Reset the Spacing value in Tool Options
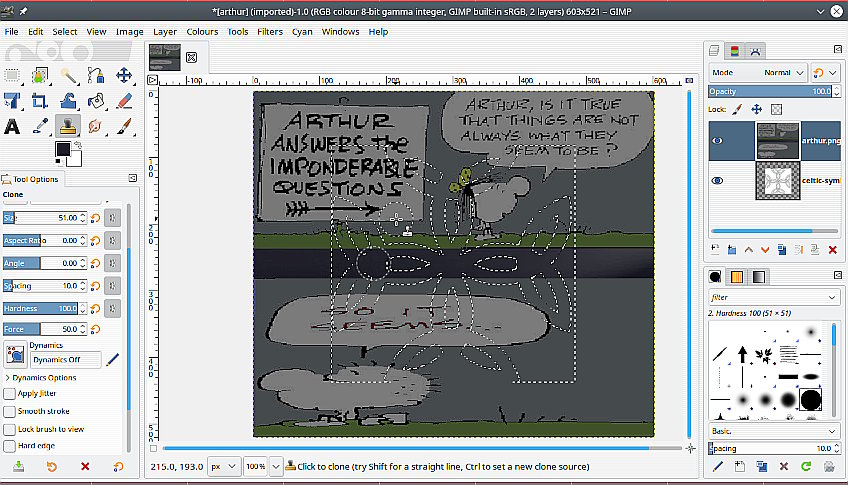The width and height of the screenshot is (848, 485). pos(95,286)
